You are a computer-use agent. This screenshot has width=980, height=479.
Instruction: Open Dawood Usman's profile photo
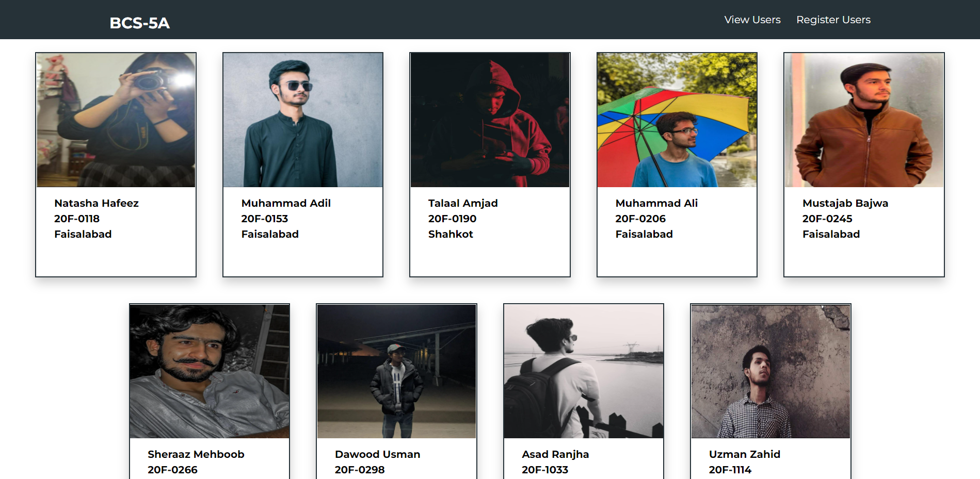click(x=396, y=371)
